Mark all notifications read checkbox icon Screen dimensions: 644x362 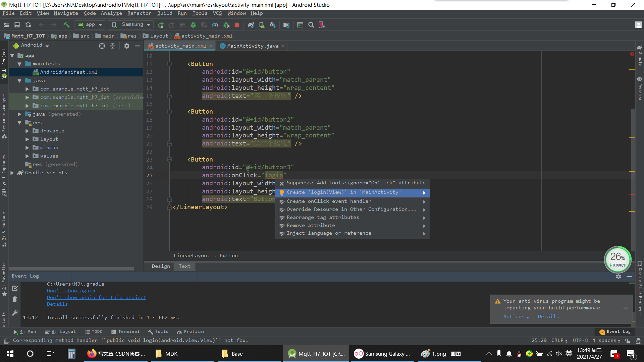pyautogui.click(x=15, y=288)
